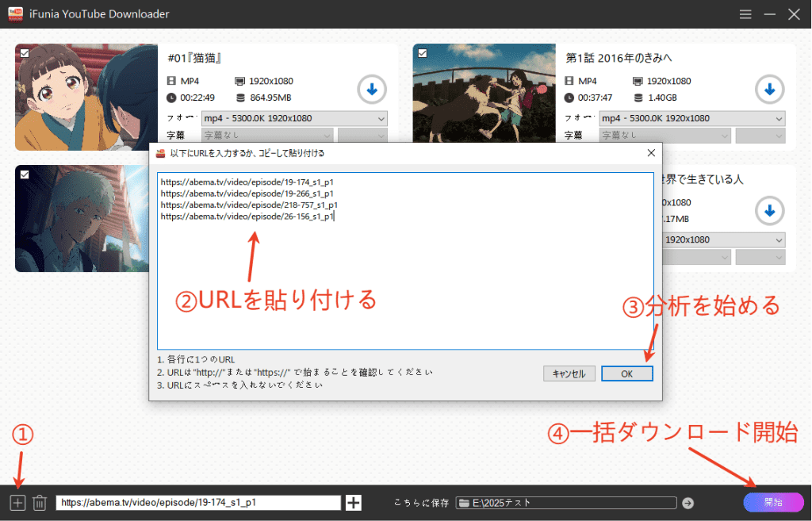Viewport: 812px width, 521px height.
Task: Click the download arrow for 第1話 2016年のきみへ
Action: coord(768,89)
